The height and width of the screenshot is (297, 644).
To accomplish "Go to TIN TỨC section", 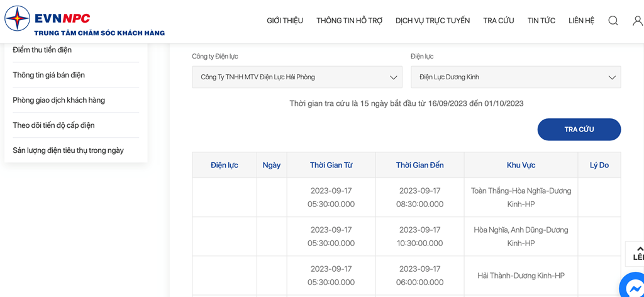I will [x=541, y=21].
